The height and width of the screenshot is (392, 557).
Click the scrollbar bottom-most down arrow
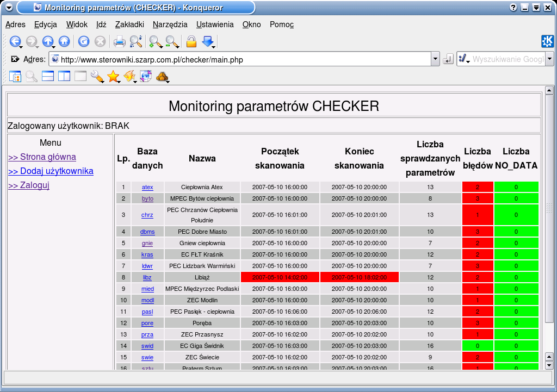(549, 365)
